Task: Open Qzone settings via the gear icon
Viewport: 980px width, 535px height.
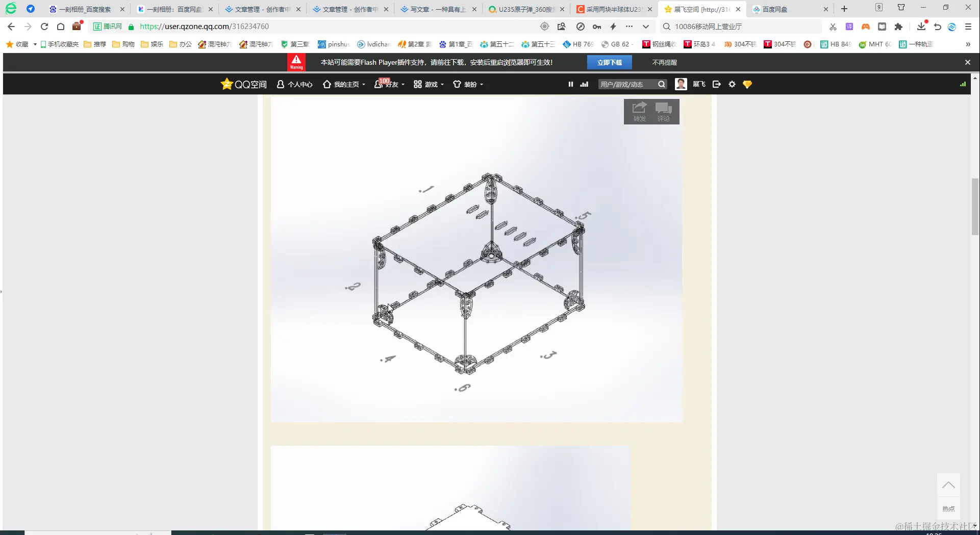Action: coord(732,84)
